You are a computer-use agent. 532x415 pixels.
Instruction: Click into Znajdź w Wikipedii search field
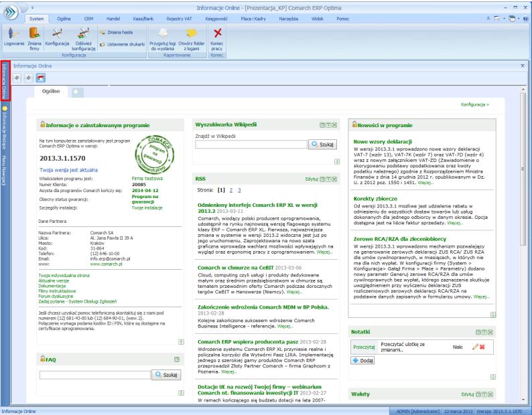click(251, 145)
